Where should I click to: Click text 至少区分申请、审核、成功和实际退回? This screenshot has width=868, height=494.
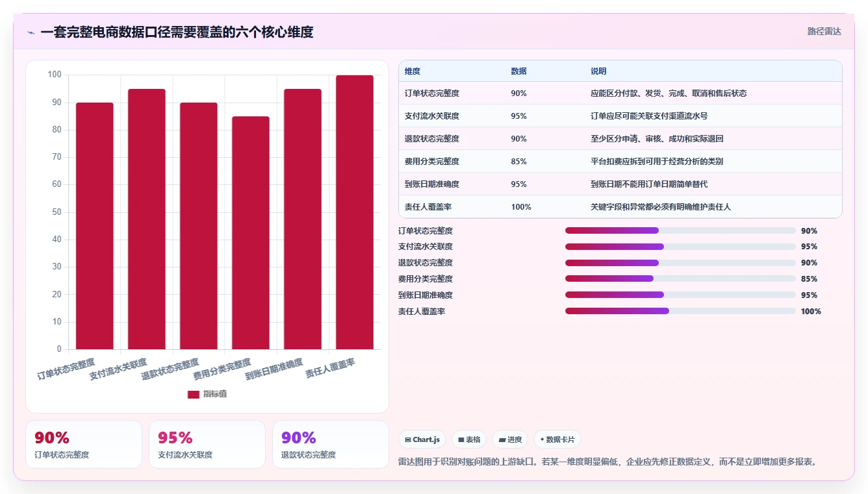click(657, 138)
